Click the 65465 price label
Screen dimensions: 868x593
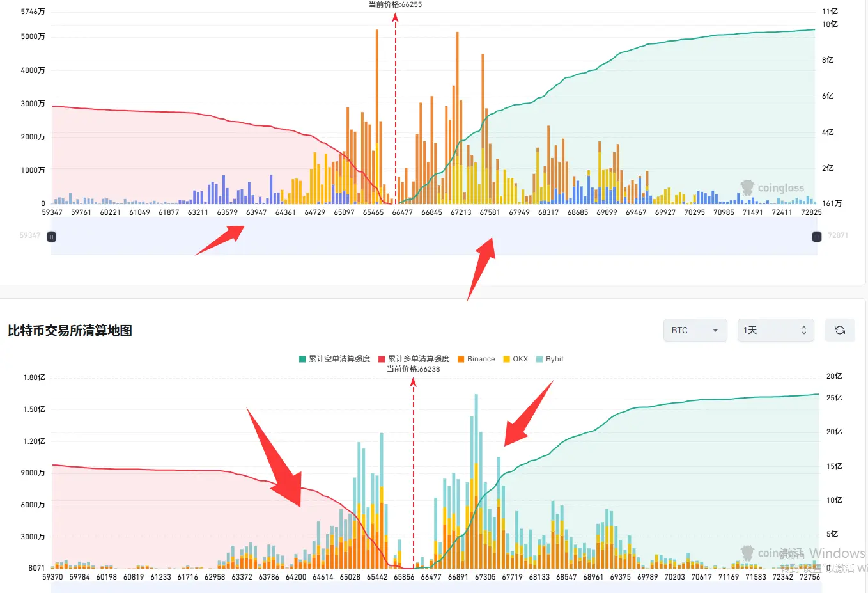point(373,212)
